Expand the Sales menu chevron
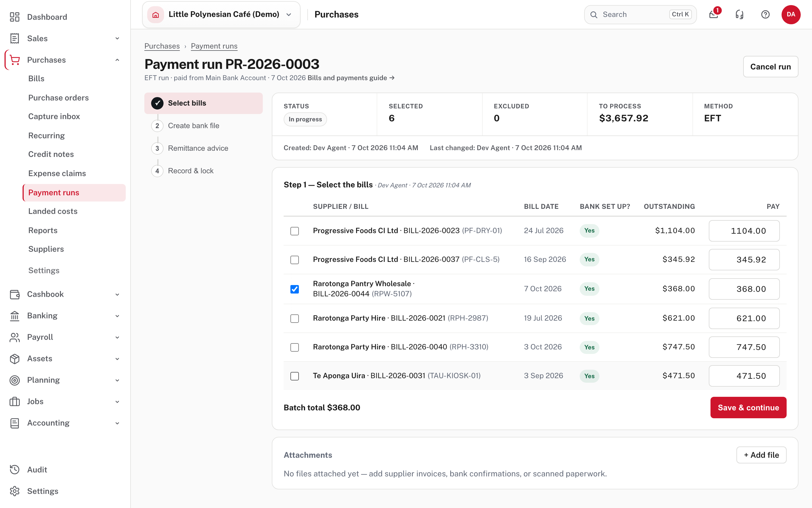 [x=117, y=38]
